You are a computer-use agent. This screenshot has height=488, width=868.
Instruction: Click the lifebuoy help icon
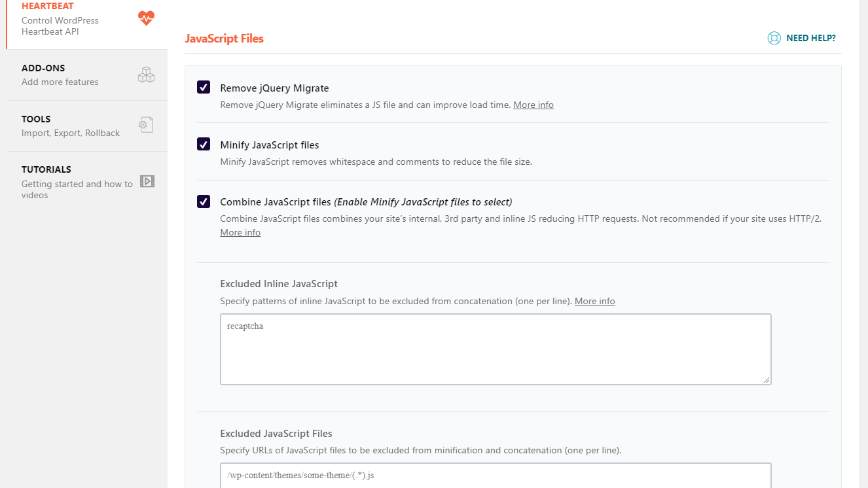tap(774, 38)
